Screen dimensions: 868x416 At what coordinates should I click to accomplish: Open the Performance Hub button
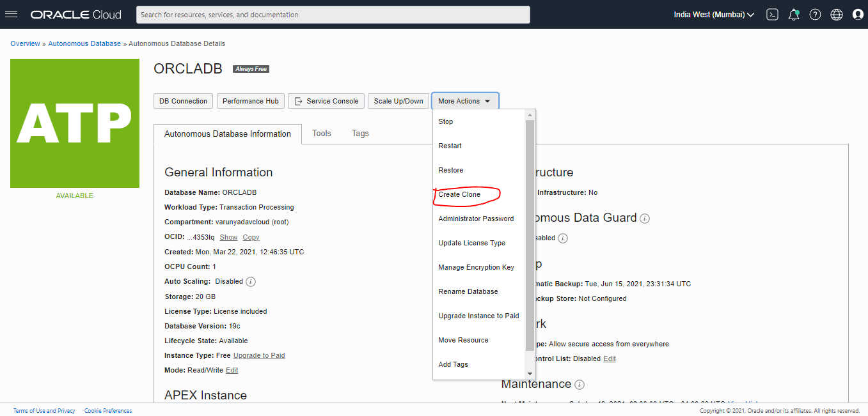click(x=251, y=101)
